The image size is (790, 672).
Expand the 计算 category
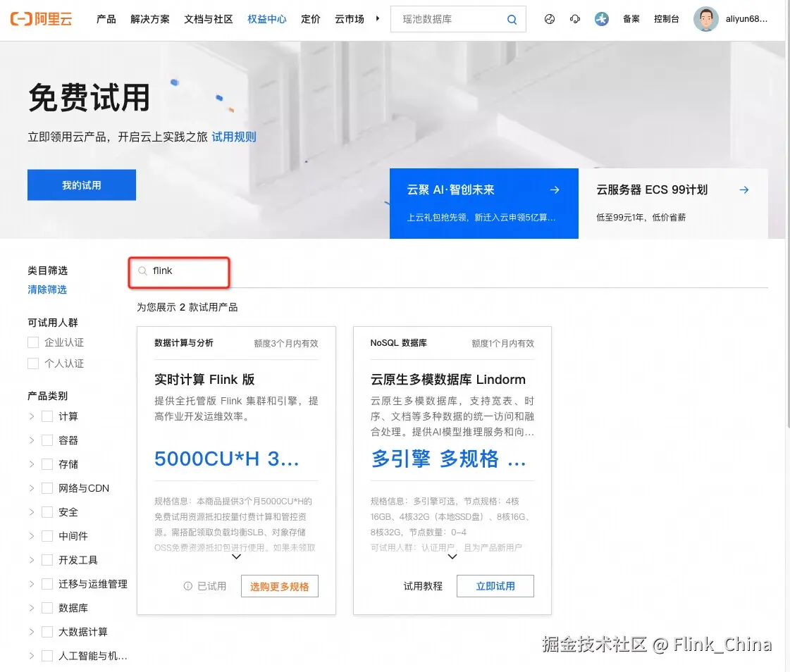[32, 416]
